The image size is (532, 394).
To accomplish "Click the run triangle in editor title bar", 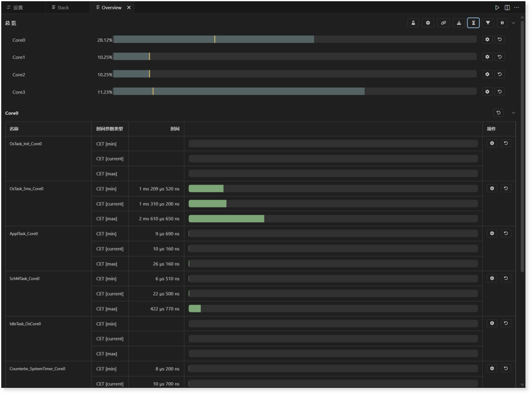I will [x=497, y=8].
